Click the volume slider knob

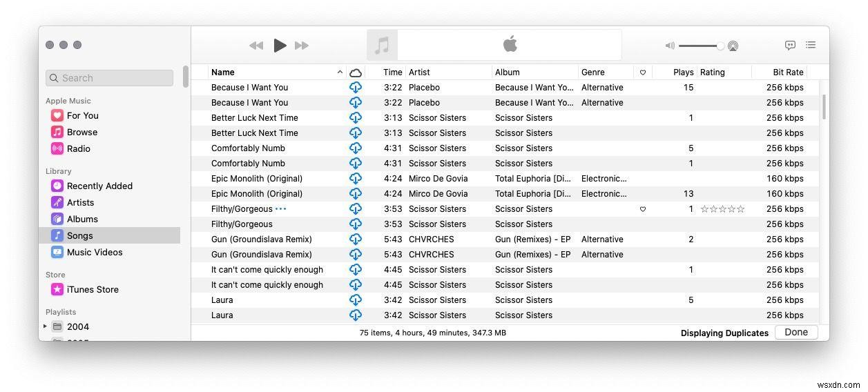pyautogui.click(x=720, y=46)
